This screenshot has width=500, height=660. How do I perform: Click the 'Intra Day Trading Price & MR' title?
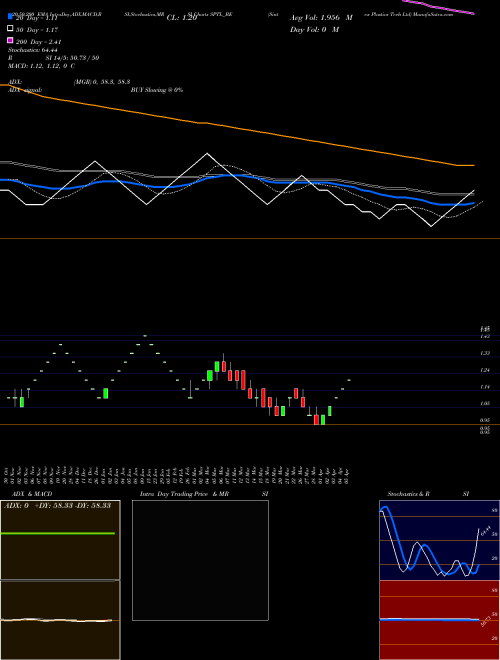184,494
